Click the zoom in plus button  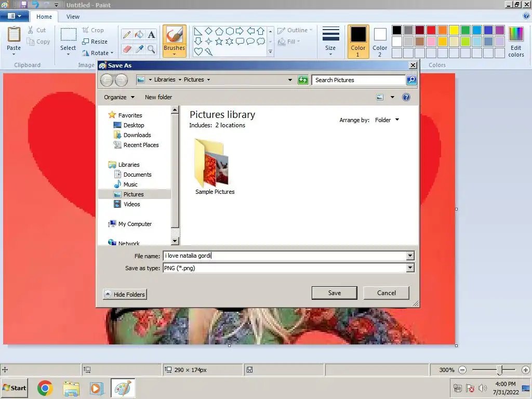pyautogui.click(x=526, y=370)
